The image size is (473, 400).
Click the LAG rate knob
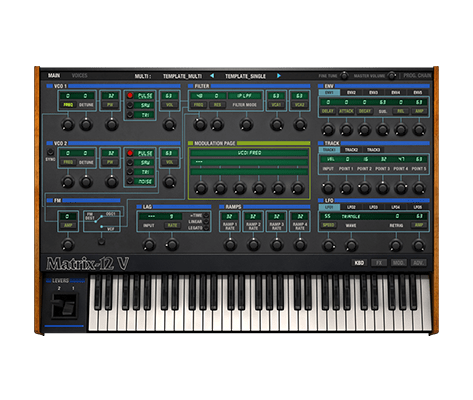pyautogui.click(x=172, y=245)
